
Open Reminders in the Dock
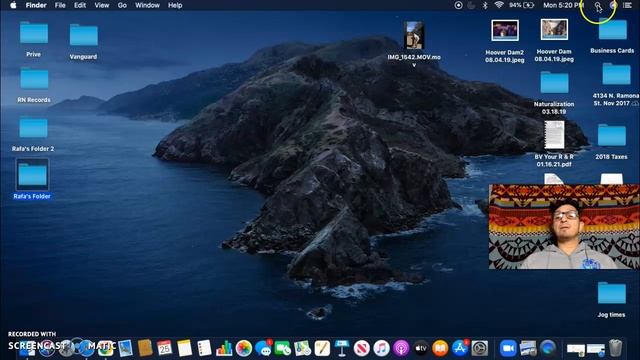tap(204, 348)
